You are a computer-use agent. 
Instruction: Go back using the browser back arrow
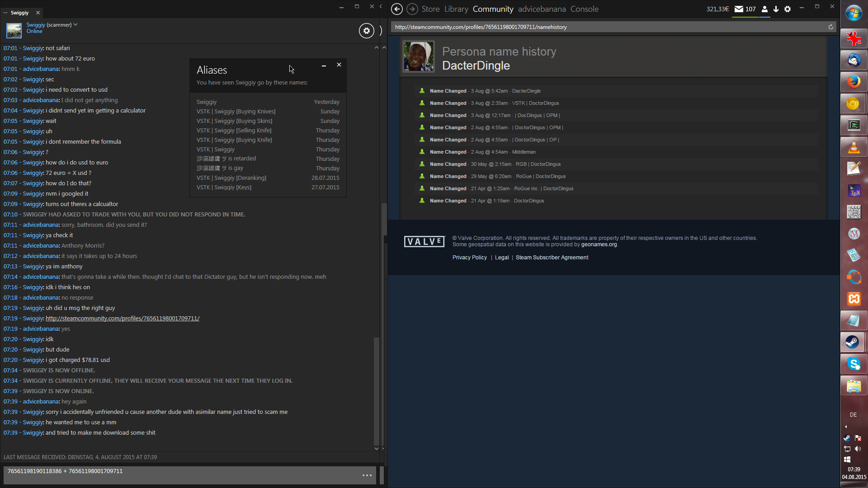coord(396,9)
